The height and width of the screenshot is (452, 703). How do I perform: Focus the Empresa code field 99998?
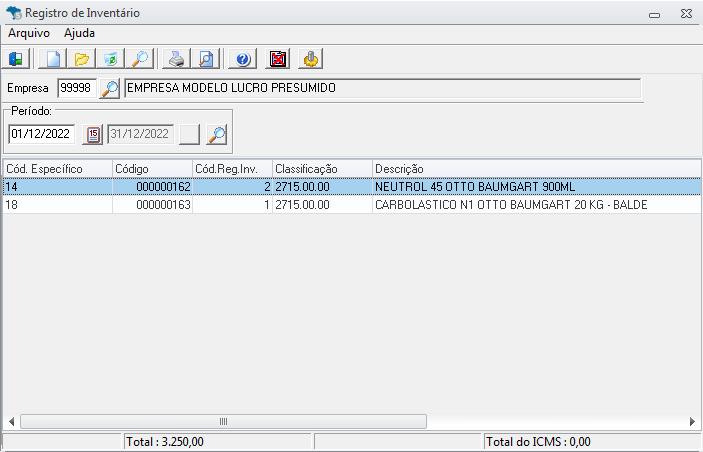click(x=77, y=88)
